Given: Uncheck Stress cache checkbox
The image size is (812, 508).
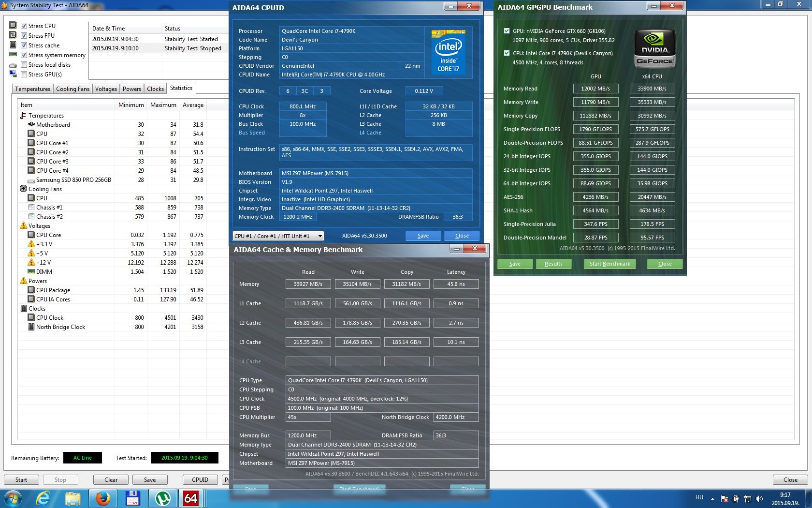Looking at the screenshot, I should [24, 45].
